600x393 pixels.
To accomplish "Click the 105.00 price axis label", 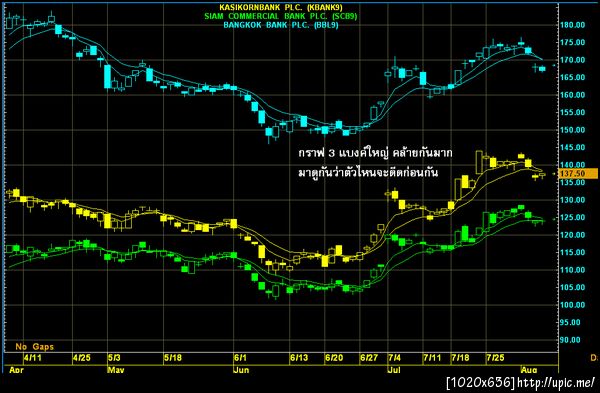I will click(572, 287).
